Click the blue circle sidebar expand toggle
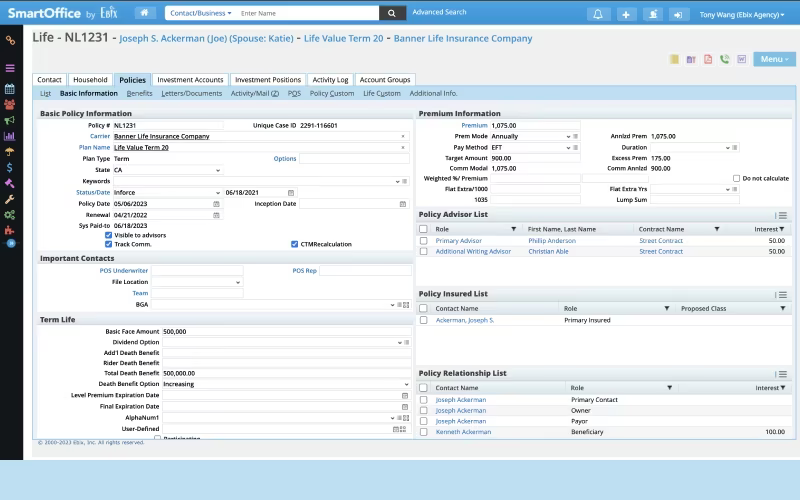800x500 pixels. coord(11,243)
